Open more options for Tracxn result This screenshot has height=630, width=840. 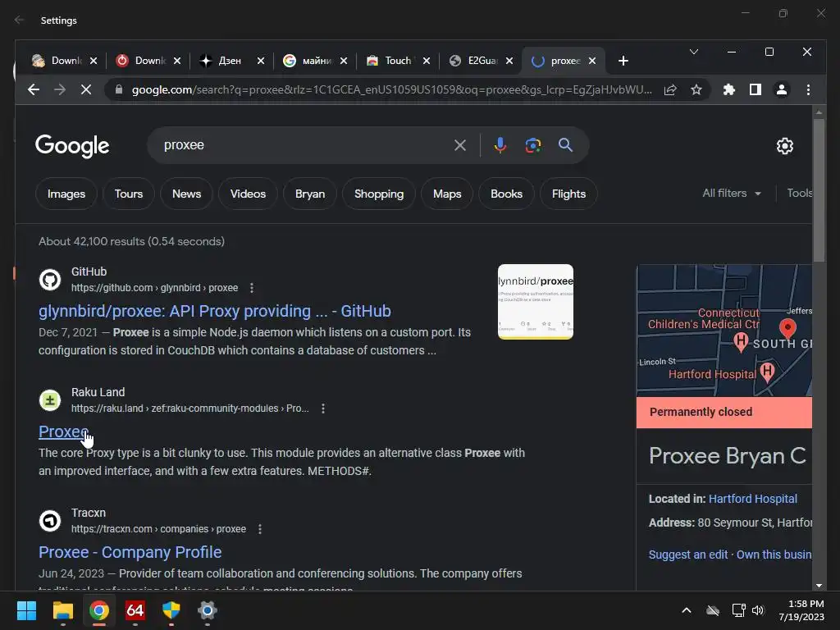click(x=260, y=529)
